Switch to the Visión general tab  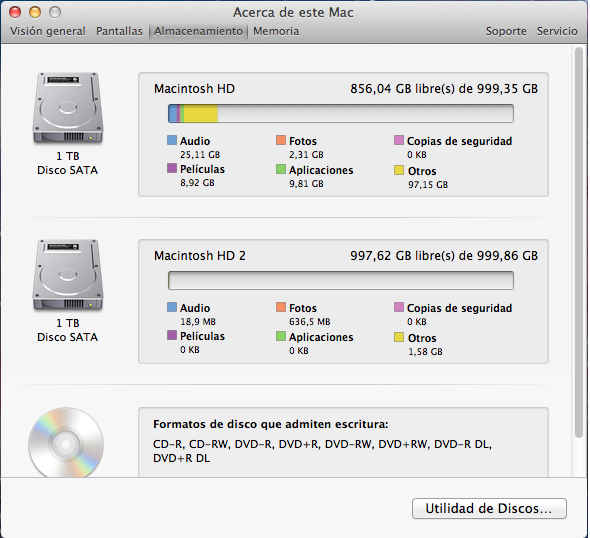[48, 31]
